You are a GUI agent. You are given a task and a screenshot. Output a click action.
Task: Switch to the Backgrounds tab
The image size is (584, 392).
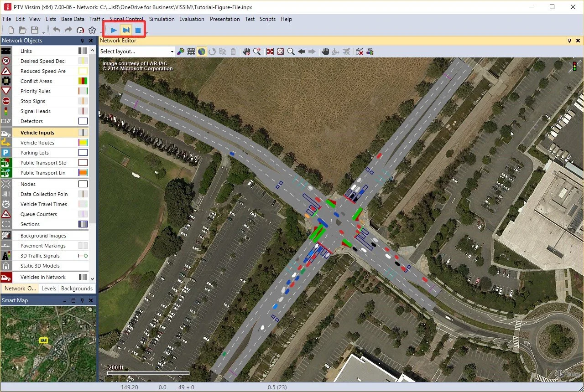[x=77, y=289]
